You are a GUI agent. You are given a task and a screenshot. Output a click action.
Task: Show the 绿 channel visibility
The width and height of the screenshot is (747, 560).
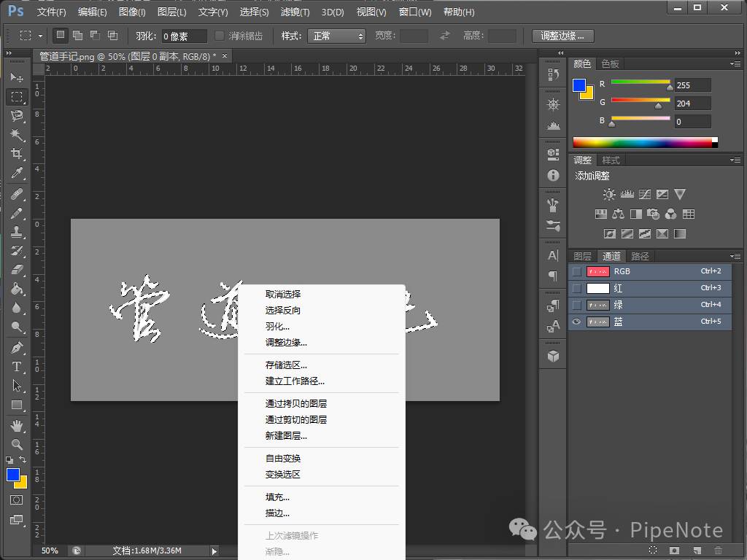click(x=576, y=305)
